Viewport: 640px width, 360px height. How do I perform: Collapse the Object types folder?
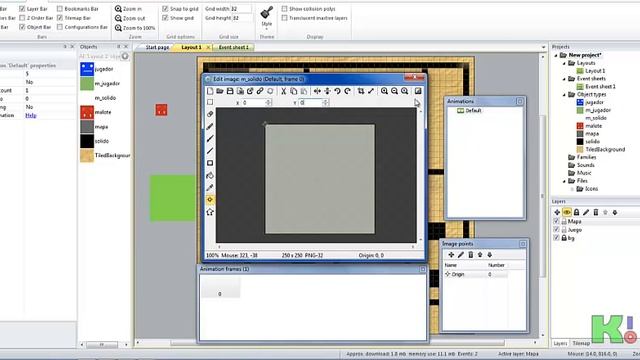pyautogui.click(x=564, y=95)
